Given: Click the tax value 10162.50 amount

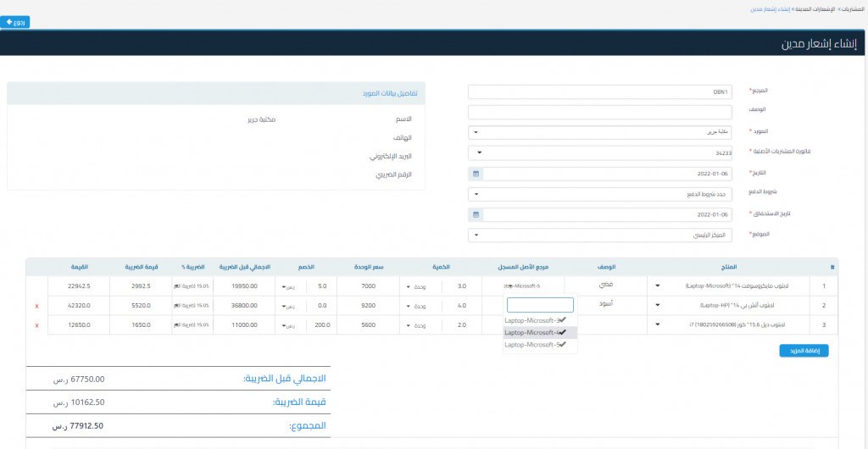Looking at the screenshot, I should point(79,402).
